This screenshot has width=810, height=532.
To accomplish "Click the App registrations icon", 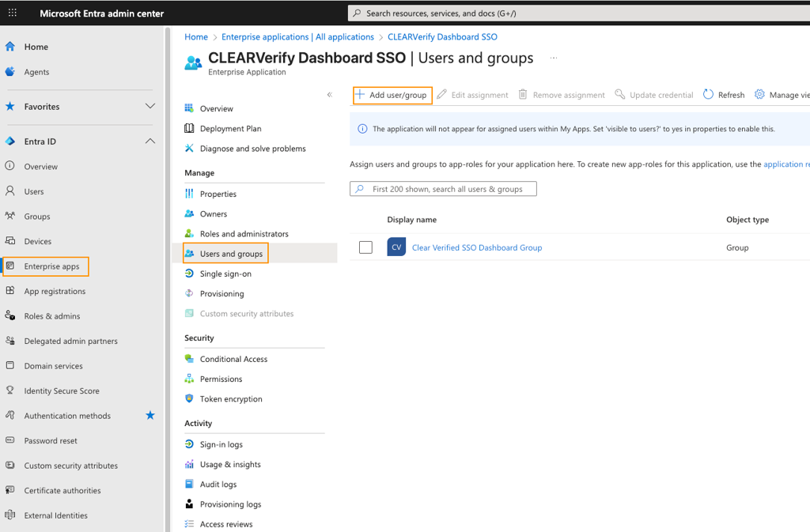I will pos(9,291).
